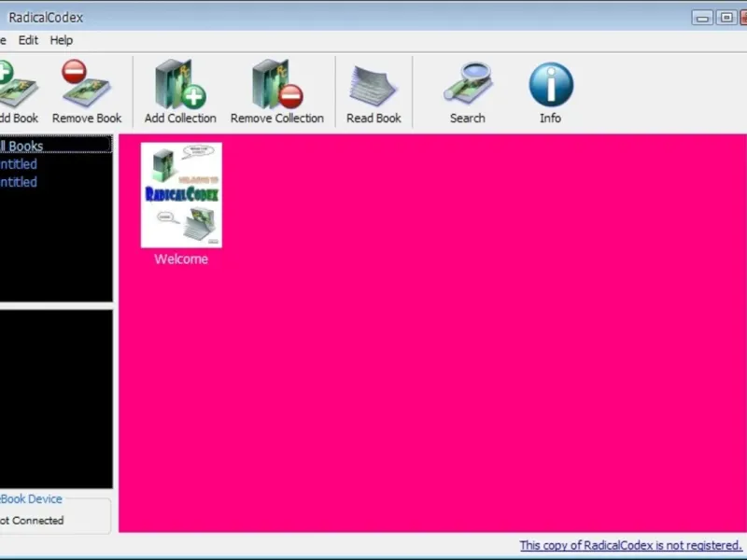The image size is (747, 560).
Task: Select the Welcome book cover thumbnail
Action: click(x=181, y=195)
